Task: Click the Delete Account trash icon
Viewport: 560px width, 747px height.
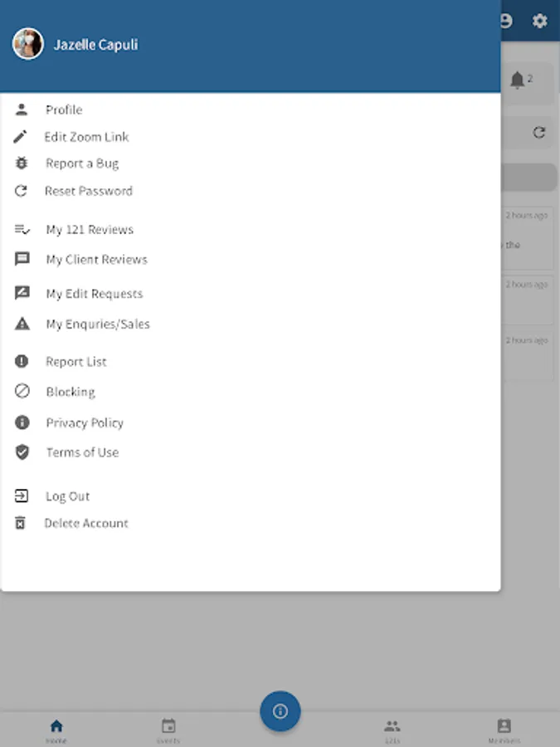Action: point(20,523)
